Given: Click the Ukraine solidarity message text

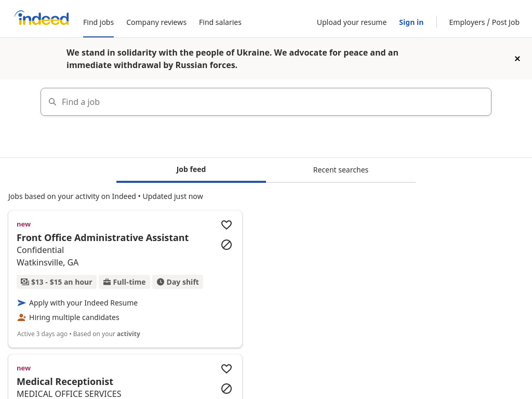Looking at the screenshot, I should click(232, 59).
